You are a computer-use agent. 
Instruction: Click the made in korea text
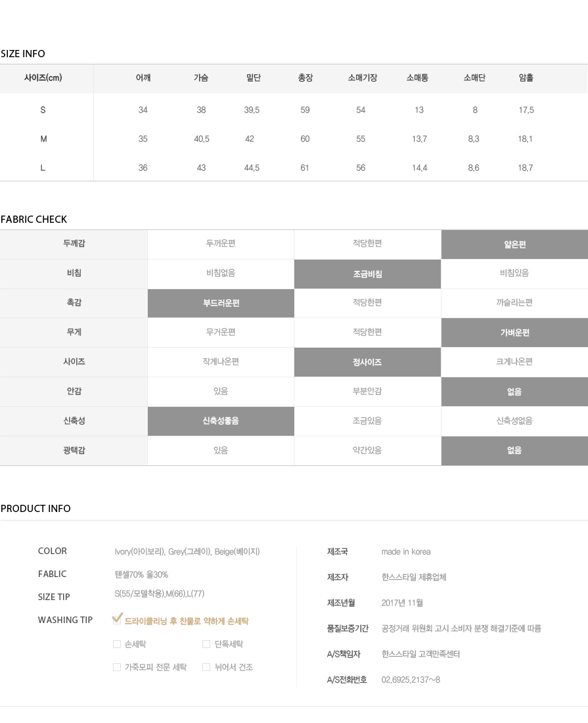pyautogui.click(x=406, y=552)
